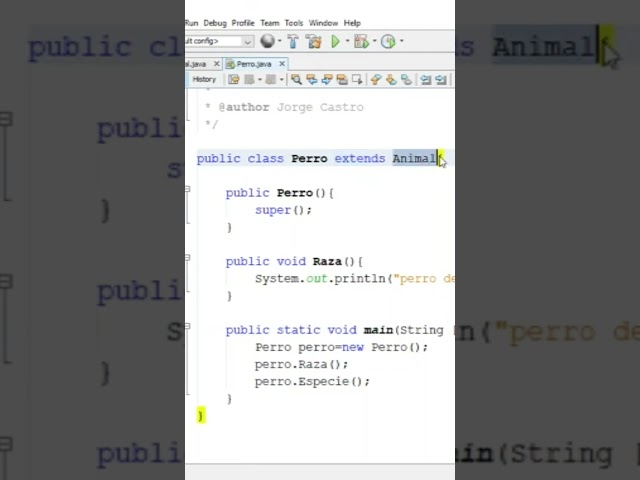Image resolution: width=640 pixels, height=480 pixels.
Task: Click the Previous Bookmark icon
Action: [x=376, y=80]
